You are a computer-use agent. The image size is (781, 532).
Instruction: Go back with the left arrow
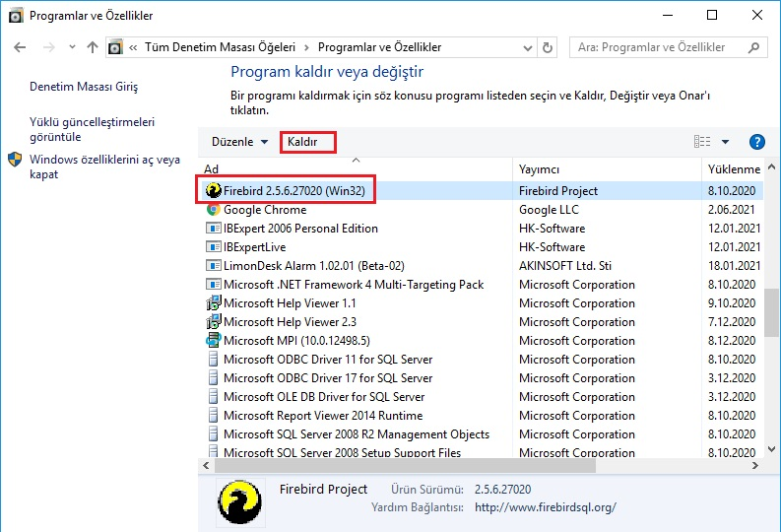coord(20,47)
